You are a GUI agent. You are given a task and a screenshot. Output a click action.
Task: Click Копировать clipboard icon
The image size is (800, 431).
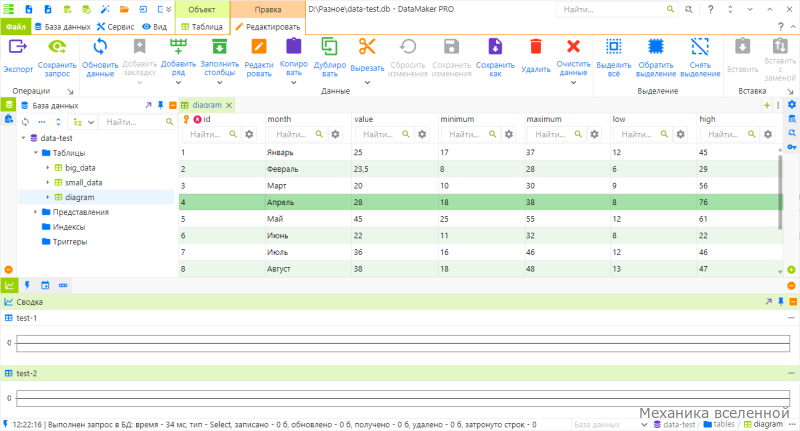click(293, 46)
